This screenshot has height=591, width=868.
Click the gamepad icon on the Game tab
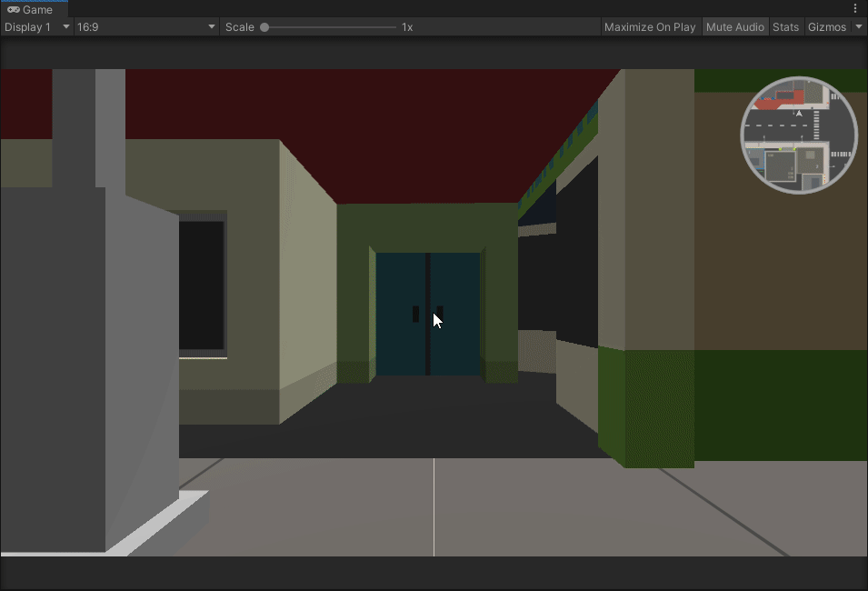(x=12, y=9)
